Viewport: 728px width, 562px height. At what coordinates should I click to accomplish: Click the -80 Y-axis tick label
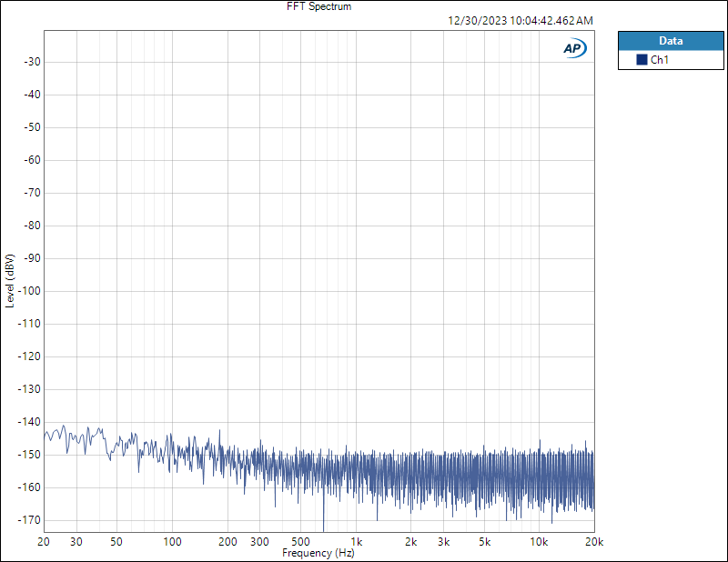[32, 226]
